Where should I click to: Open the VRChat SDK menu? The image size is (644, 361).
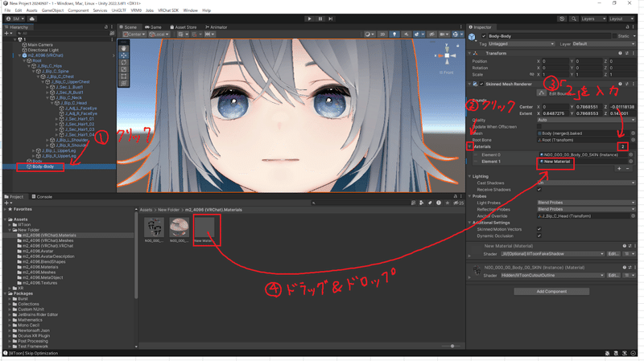click(168, 10)
